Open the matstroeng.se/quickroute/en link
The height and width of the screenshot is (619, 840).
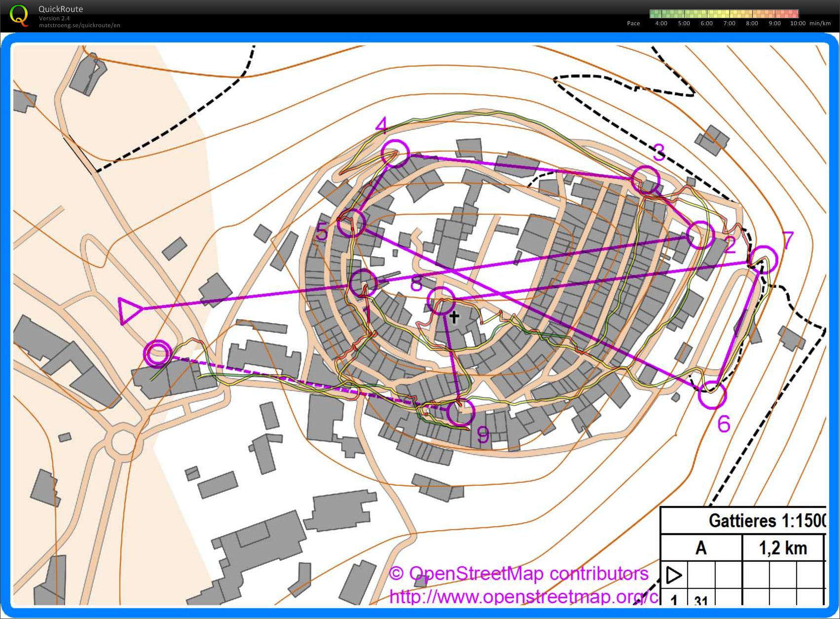pyautogui.click(x=79, y=25)
